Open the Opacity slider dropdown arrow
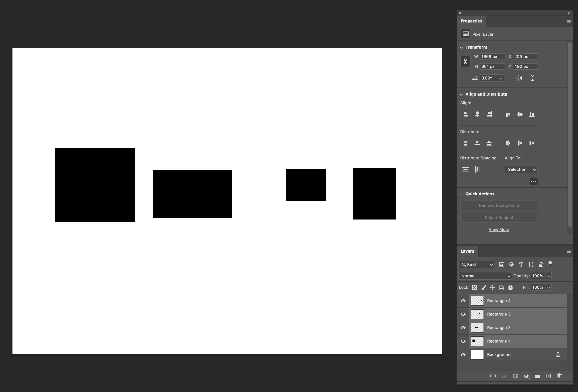The image size is (578, 392). (549, 276)
